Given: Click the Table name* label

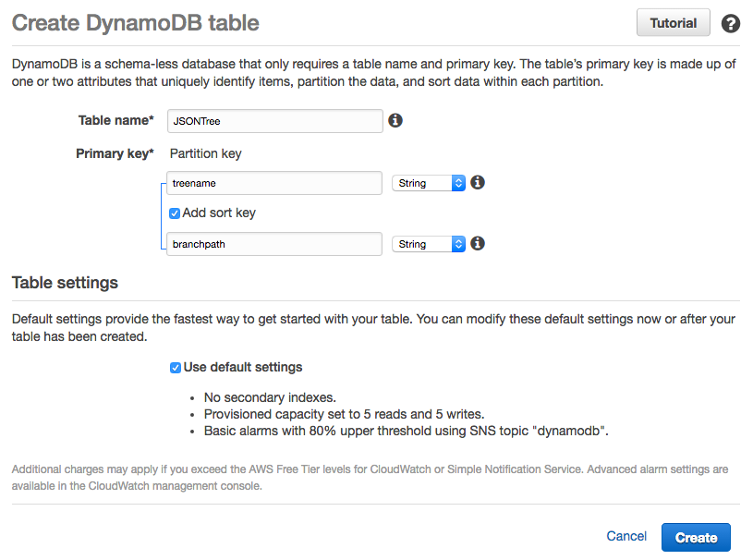Looking at the screenshot, I should pyautogui.click(x=116, y=120).
